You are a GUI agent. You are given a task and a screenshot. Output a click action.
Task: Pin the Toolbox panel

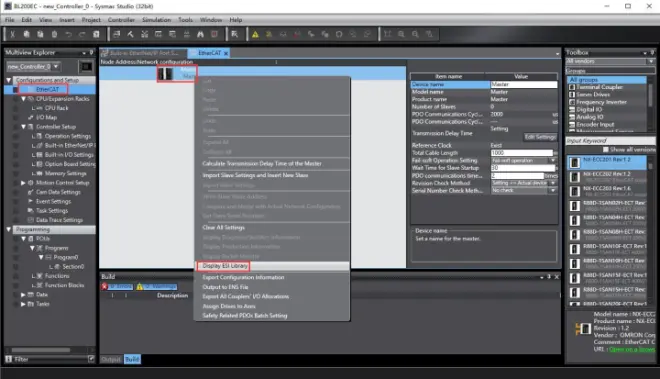(x=652, y=53)
